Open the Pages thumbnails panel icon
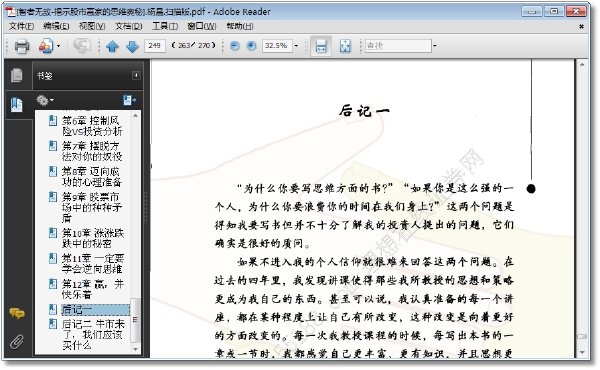This screenshot has width=600, height=370. tap(17, 75)
